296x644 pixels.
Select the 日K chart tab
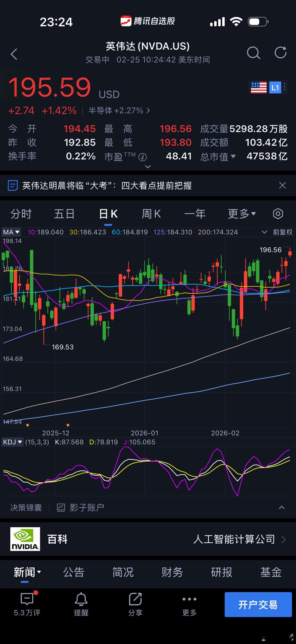point(108,214)
